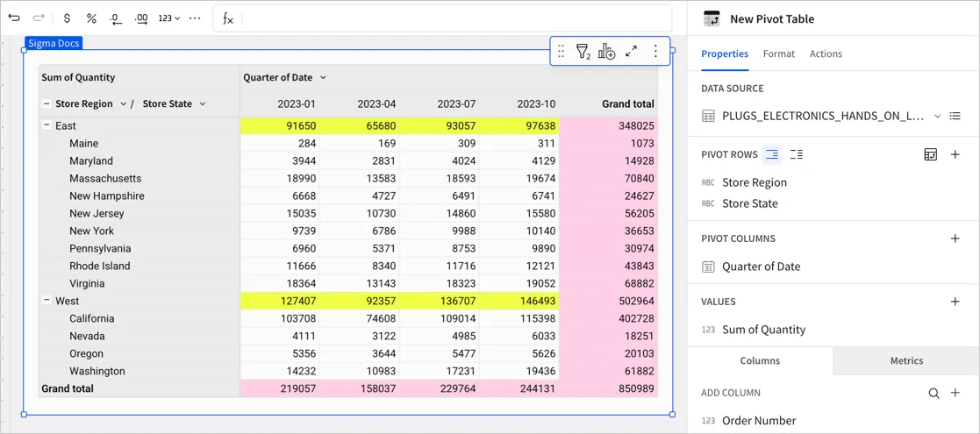This screenshot has width=980, height=434.
Task: Select the side-by-side pivot rows layout
Action: pyautogui.click(x=797, y=154)
